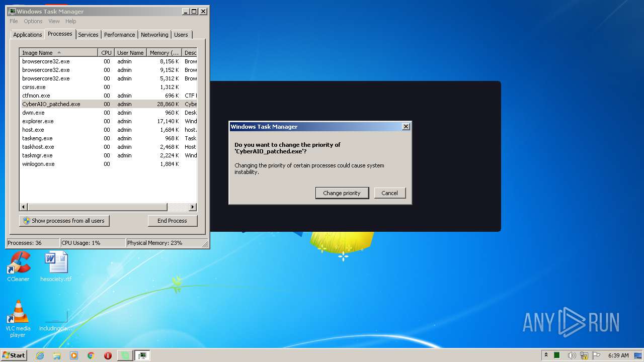Viewport: 644px width, 362px height.
Task: Switch to the Performance tab
Action: pyautogui.click(x=120, y=35)
